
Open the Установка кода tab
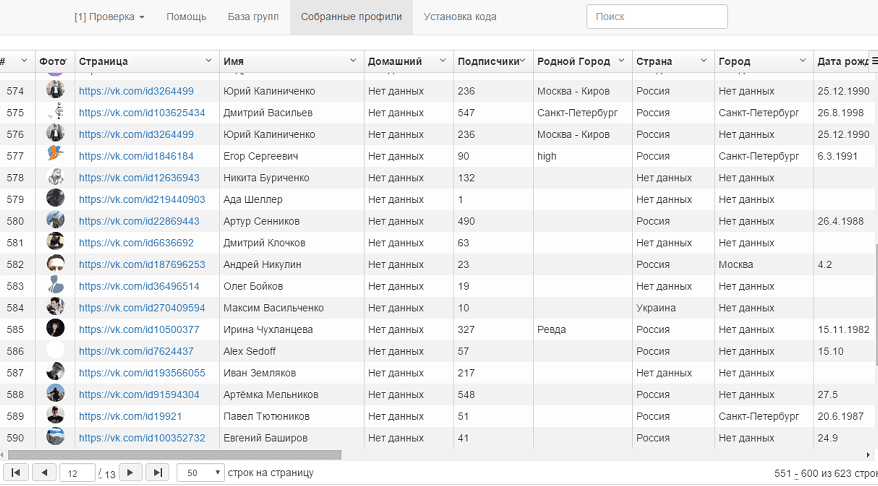point(460,17)
